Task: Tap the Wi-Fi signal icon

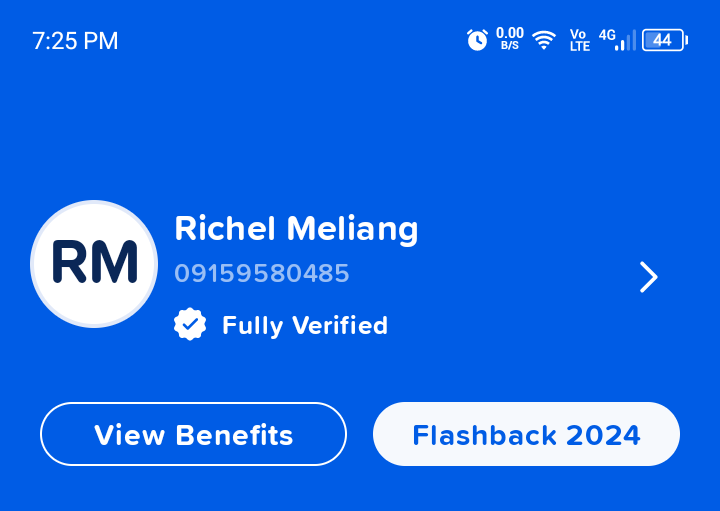Action: (x=544, y=40)
